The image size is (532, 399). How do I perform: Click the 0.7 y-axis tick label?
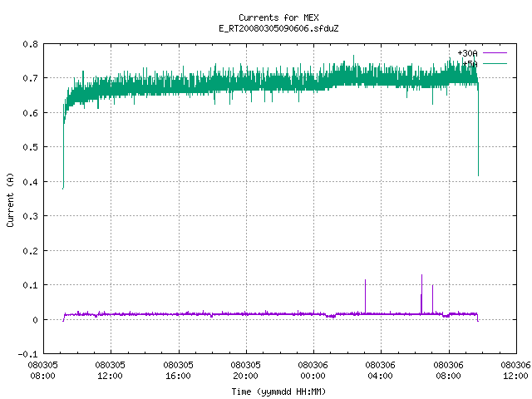(30, 78)
